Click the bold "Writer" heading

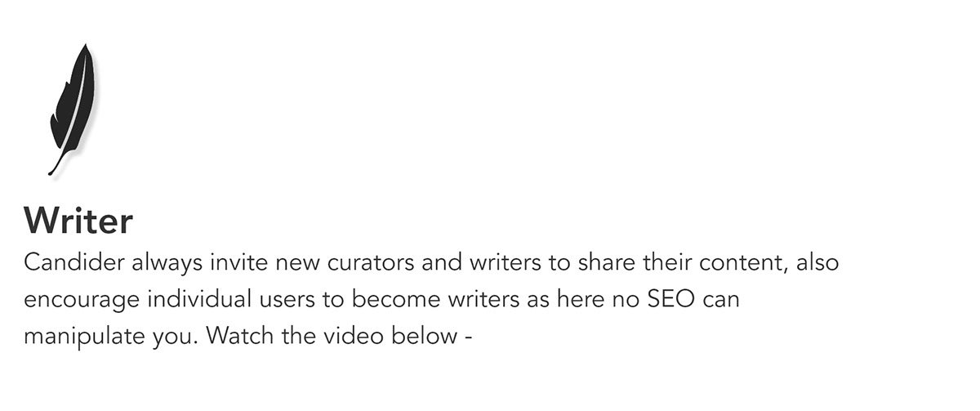tap(78, 220)
